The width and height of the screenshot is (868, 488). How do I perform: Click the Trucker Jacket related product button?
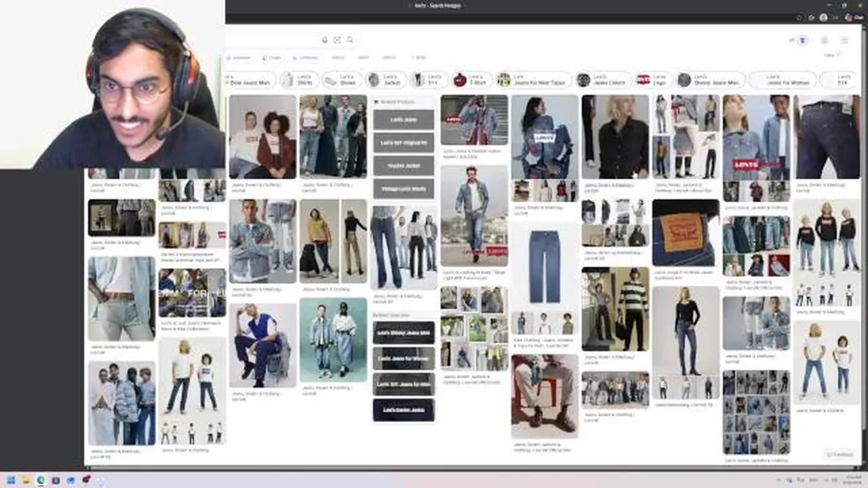coord(403,166)
